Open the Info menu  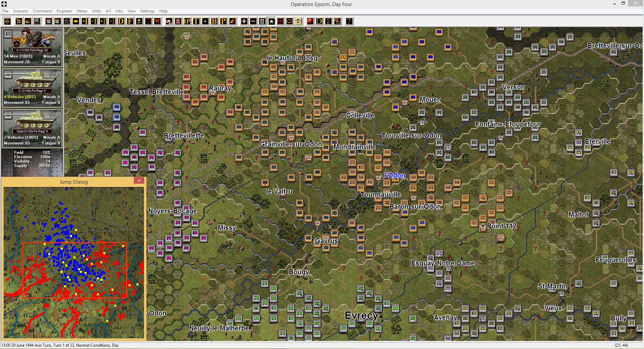pyautogui.click(x=119, y=11)
